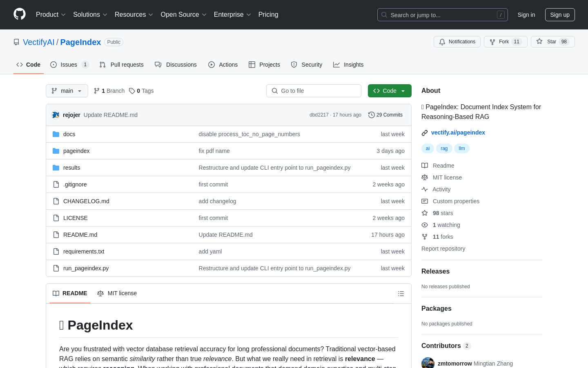Expand the Resources menu
This screenshot has height=368, width=588.
point(134,15)
